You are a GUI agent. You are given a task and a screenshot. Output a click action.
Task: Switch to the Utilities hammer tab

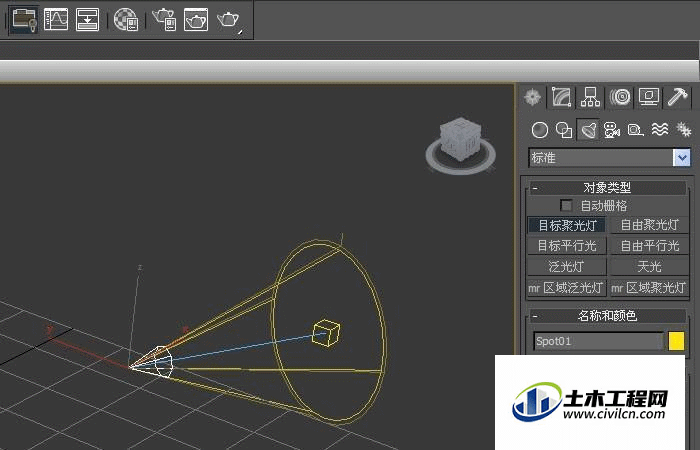(x=677, y=97)
